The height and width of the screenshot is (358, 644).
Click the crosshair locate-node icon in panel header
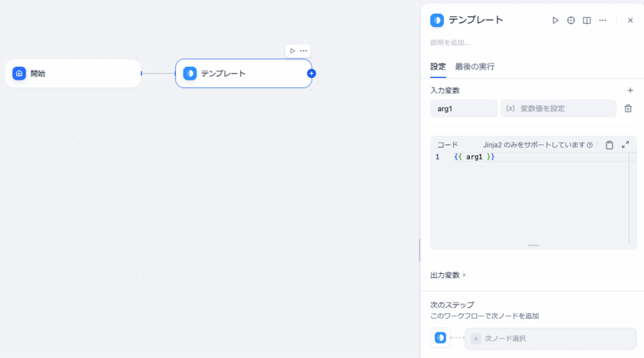[571, 20]
